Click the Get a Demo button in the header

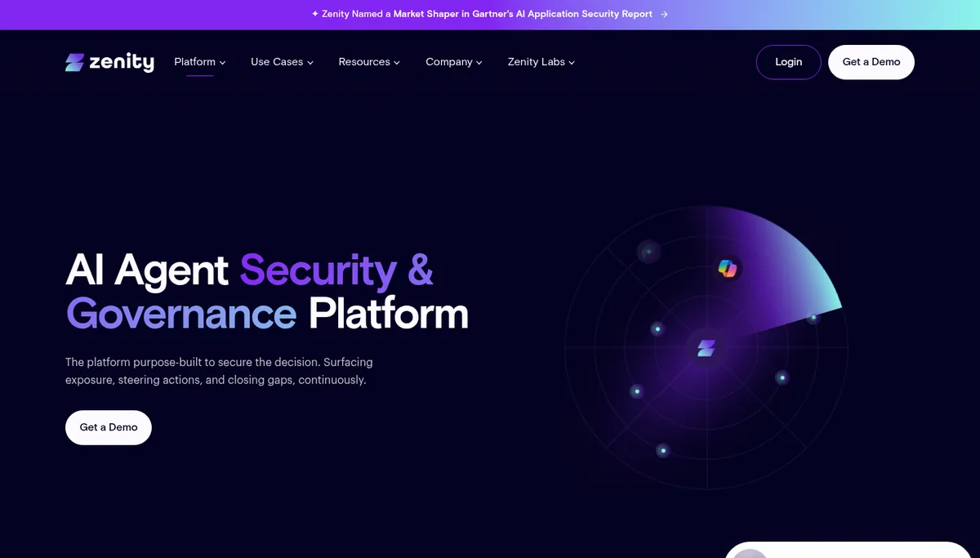(871, 62)
